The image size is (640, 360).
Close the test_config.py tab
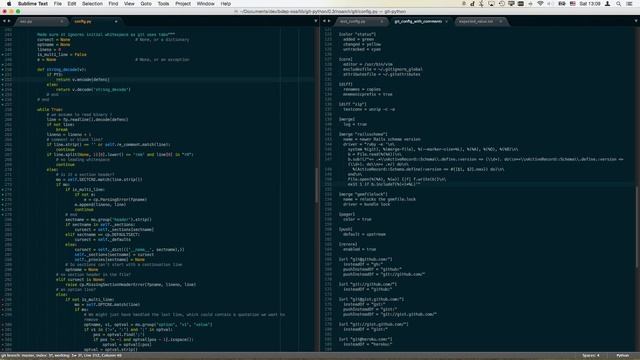382,21
